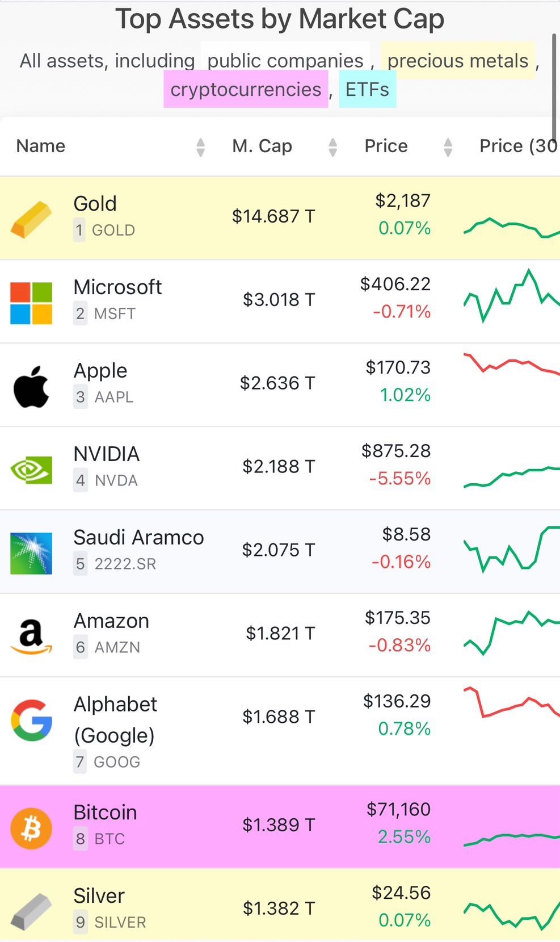Click the Saudi Aramco logo

click(31, 553)
